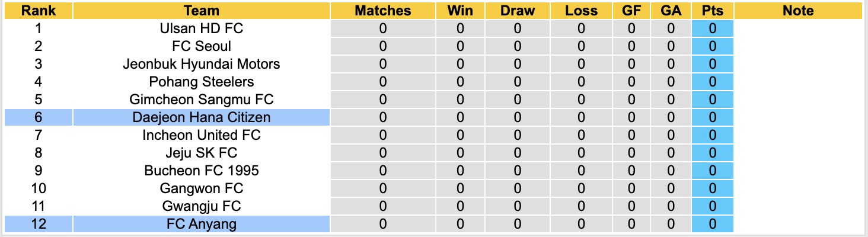
Task: Click the GA column header
Action: tap(671, 11)
